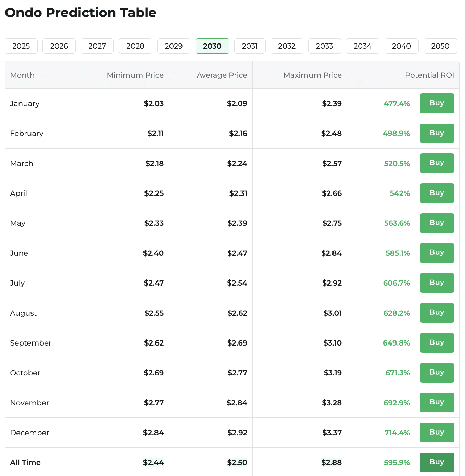
Task: Click the Buy button for January
Action: [437, 103]
